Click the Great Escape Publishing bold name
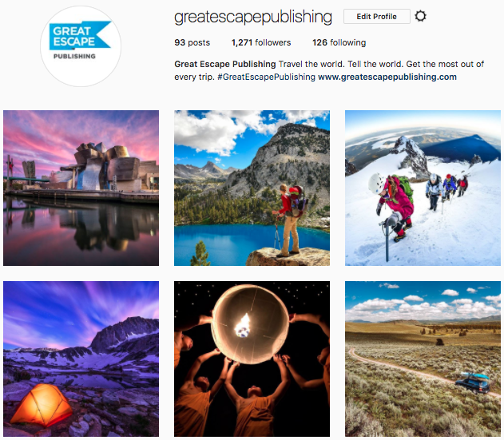This screenshot has width=504, height=440. [225, 64]
